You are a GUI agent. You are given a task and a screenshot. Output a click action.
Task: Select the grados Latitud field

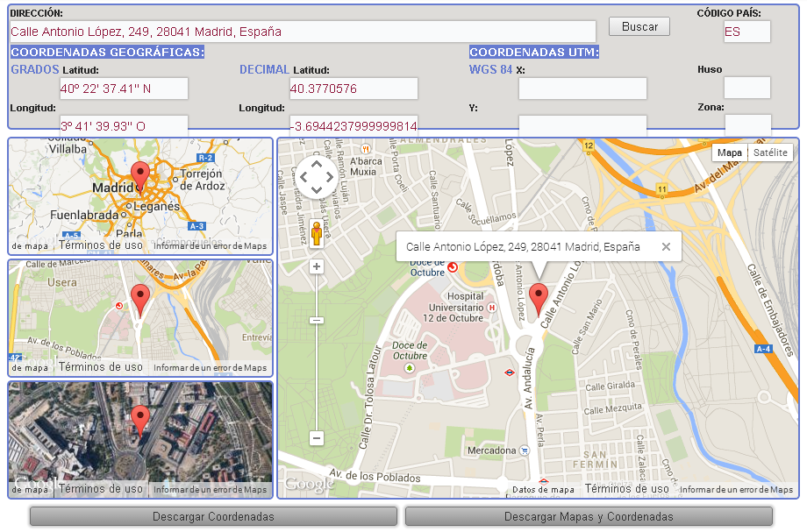coord(124,89)
